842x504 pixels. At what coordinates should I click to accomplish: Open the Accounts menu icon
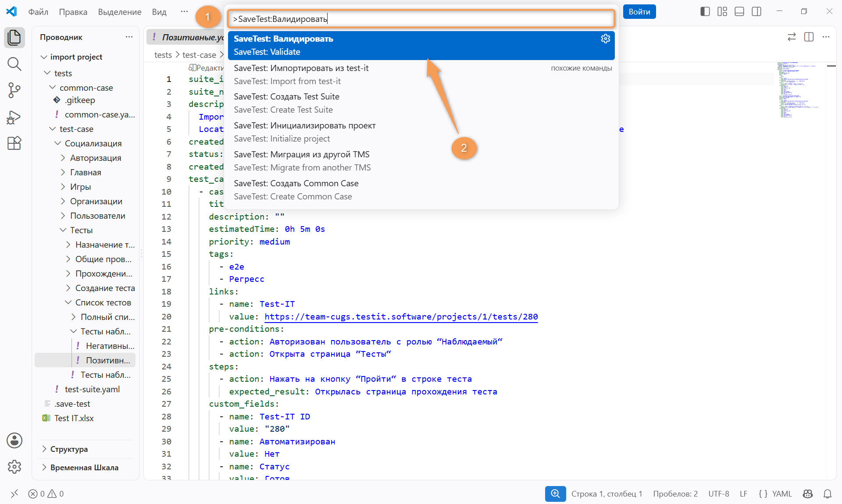[14, 440]
